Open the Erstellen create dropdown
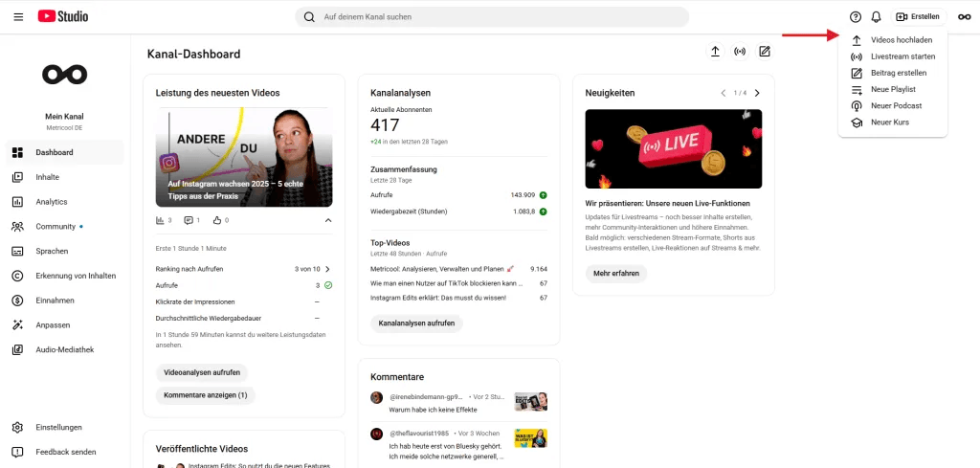The width and height of the screenshot is (980, 468). coord(918,17)
